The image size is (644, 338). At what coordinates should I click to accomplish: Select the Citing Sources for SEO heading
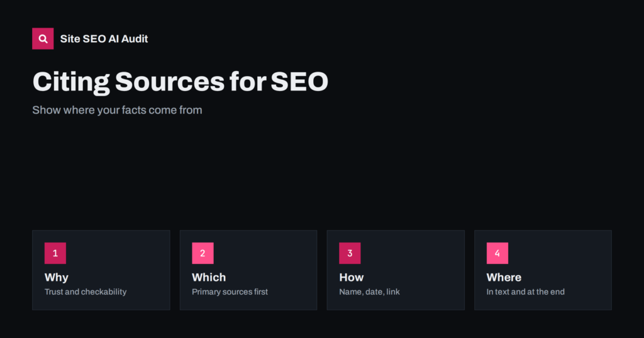[180, 82]
